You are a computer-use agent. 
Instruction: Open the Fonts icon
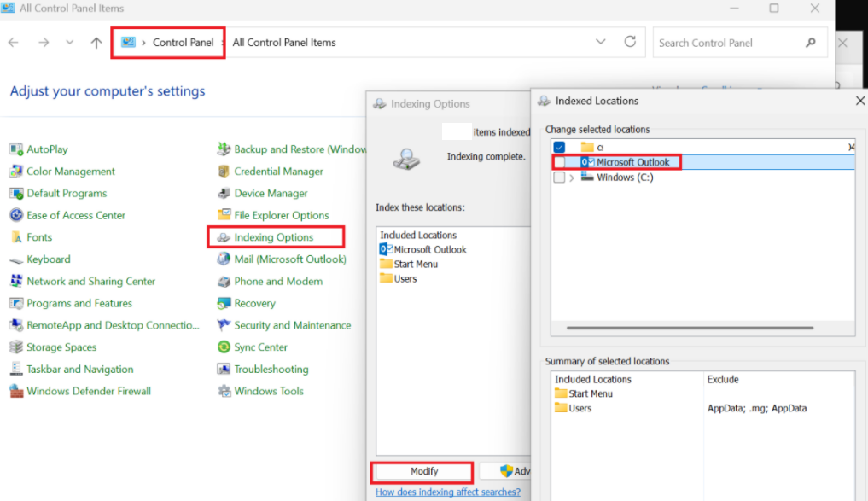tap(16, 237)
